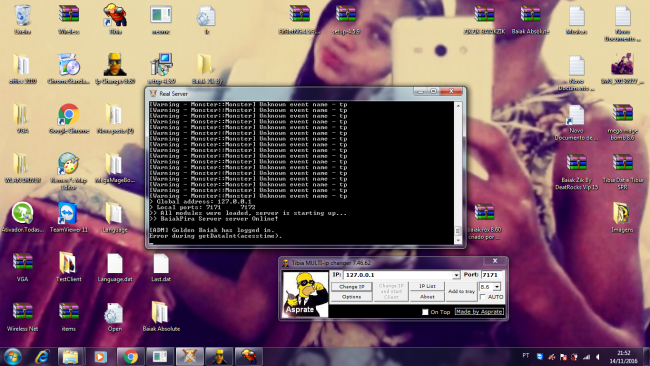650x366 pixels.
Task: Select the Nova pasta (2) folder
Action: point(115,118)
